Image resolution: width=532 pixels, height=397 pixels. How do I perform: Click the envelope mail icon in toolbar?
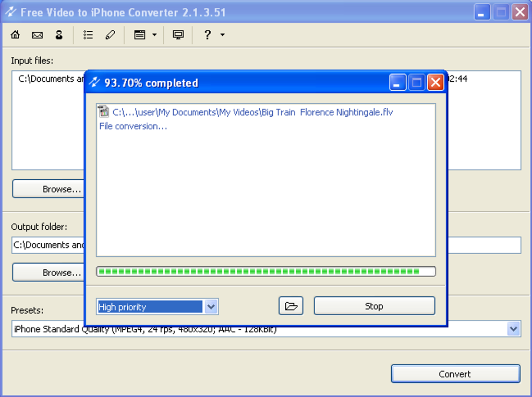point(37,35)
